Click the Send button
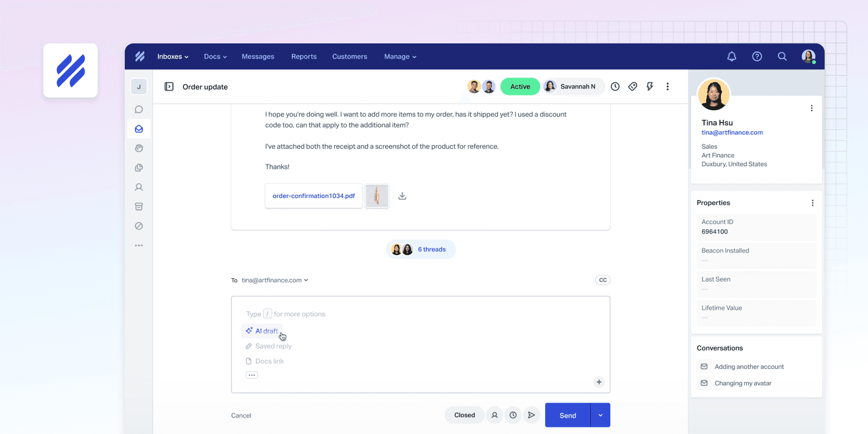The height and width of the screenshot is (434, 868). [x=567, y=416]
